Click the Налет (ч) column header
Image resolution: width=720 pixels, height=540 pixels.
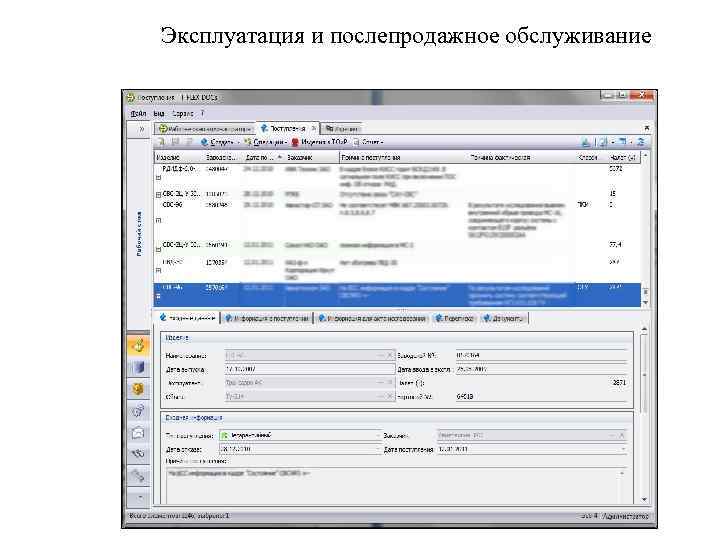pyautogui.click(x=623, y=157)
